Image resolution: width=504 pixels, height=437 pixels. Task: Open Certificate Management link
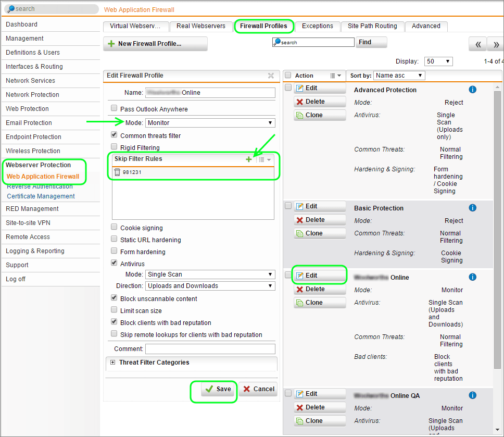tap(41, 196)
